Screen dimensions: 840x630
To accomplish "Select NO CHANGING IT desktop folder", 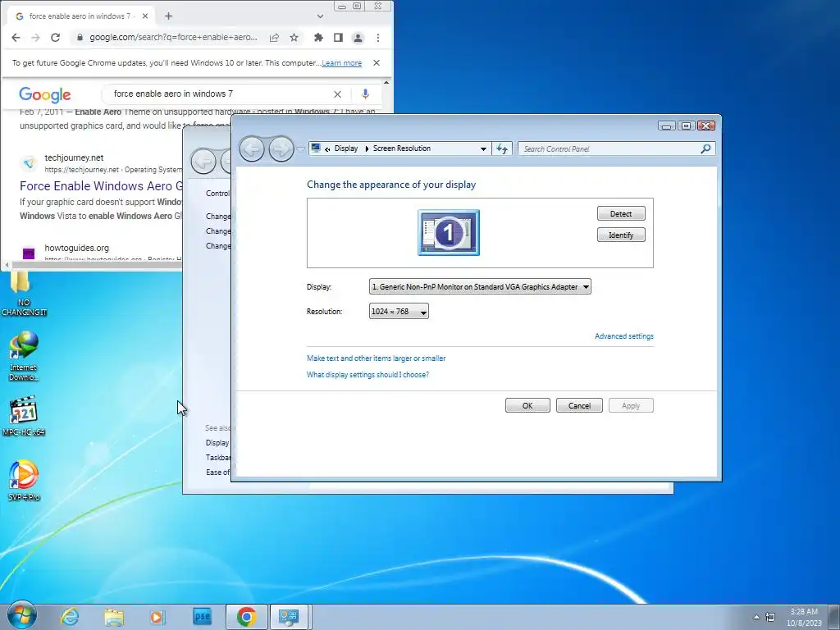I will point(24,294).
